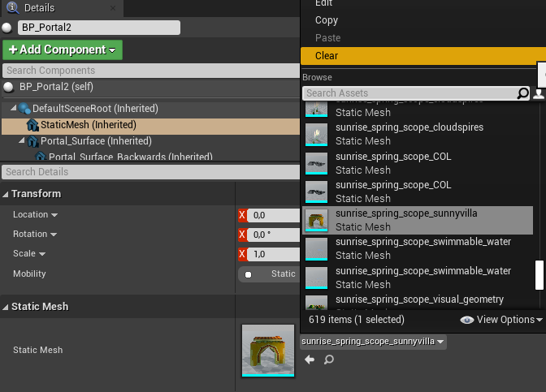The image size is (546, 392).
Task: Collapse the DefaultSceneRoot tree node
Action: [14, 108]
